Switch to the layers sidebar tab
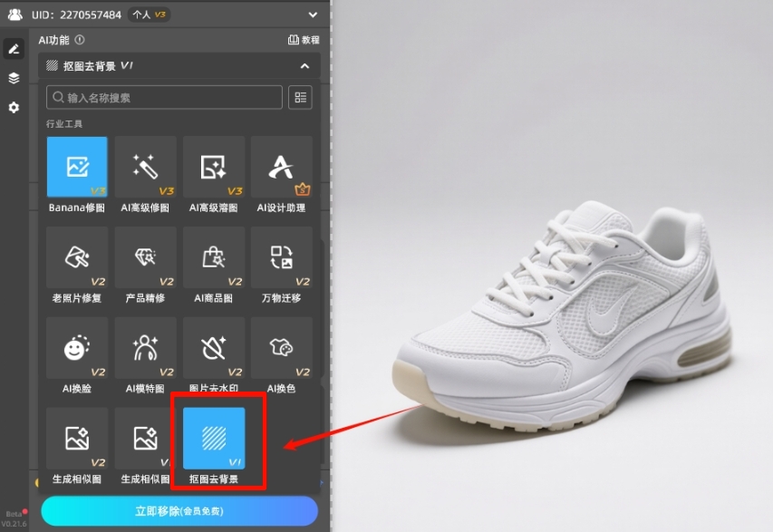The image size is (773, 532). pyautogui.click(x=14, y=78)
